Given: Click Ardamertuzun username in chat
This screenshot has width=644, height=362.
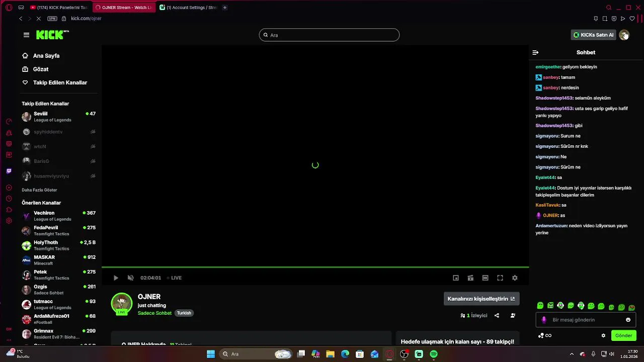Looking at the screenshot, I should tap(551, 226).
